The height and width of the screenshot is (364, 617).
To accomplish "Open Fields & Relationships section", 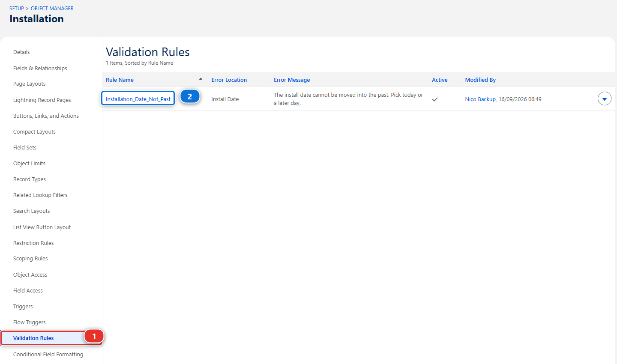I will [x=40, y=68].
